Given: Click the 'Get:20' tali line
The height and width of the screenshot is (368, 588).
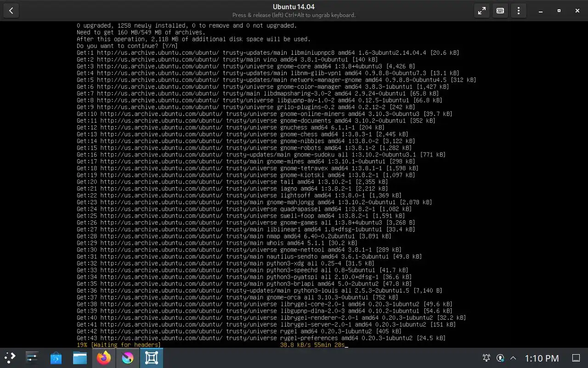Looking at the screenshot, I should [x=232, y=182].
